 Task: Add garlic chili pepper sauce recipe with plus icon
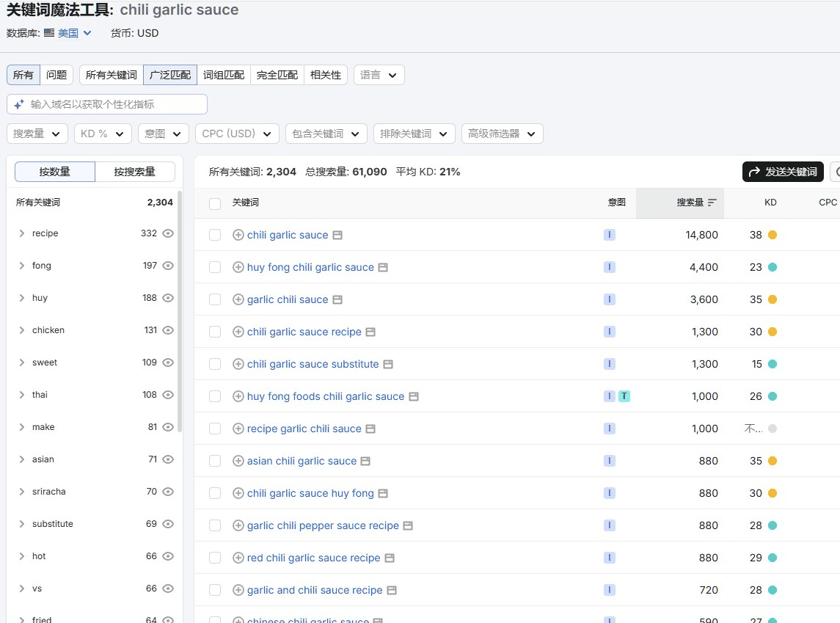pos(238,525)
